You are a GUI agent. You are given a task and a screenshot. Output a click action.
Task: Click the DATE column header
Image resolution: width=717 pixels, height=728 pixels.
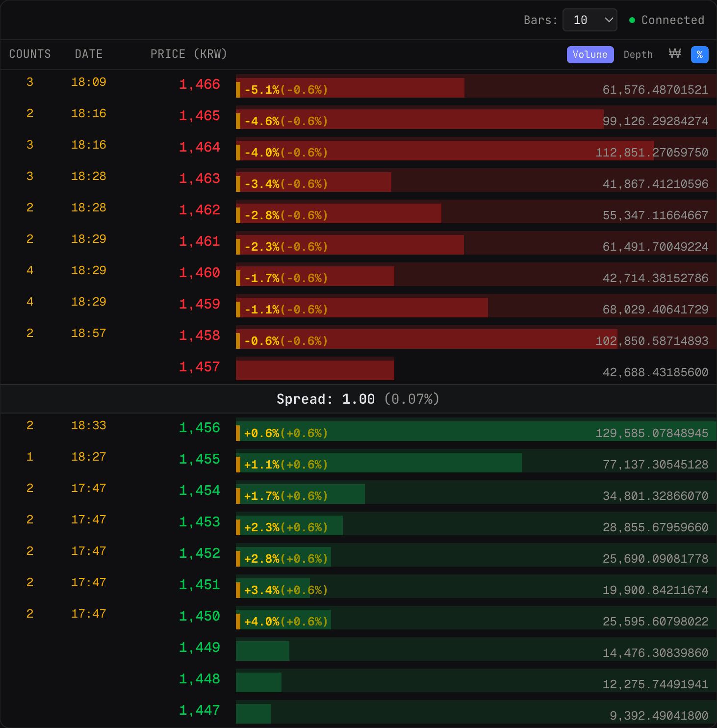click(x=88, y=54)
